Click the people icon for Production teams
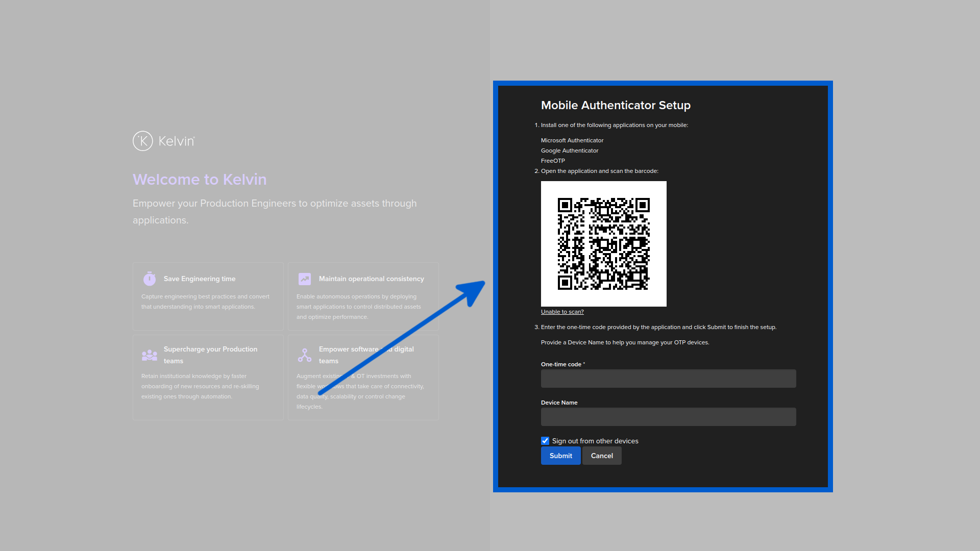The width and height of the screenshot is (980, 551). (x=150, y=355)
